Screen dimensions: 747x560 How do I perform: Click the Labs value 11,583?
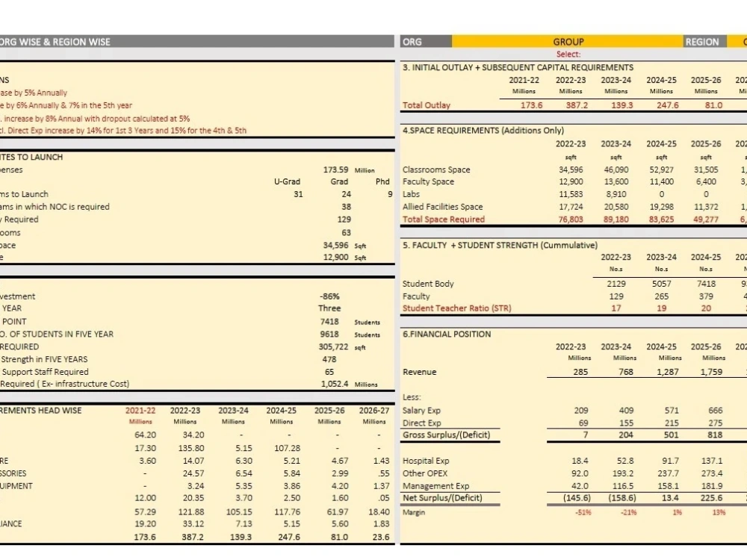pyautogui.click(x=571, y=194)
